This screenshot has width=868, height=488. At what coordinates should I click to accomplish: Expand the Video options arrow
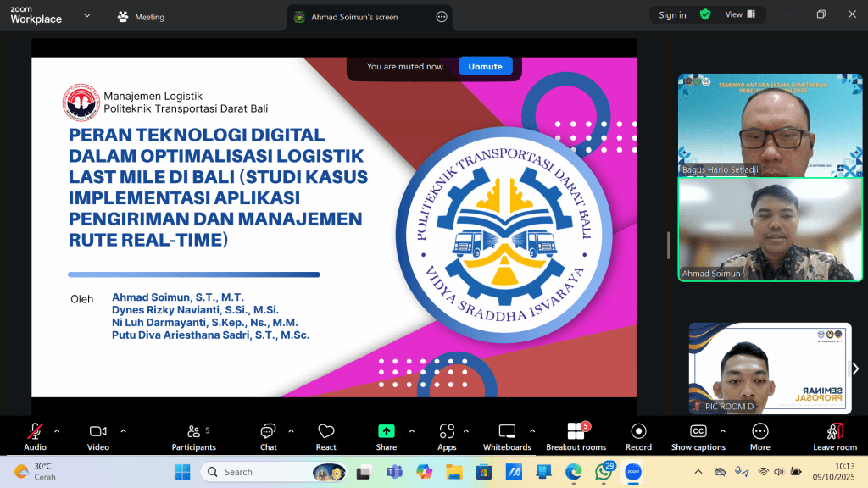123,431
